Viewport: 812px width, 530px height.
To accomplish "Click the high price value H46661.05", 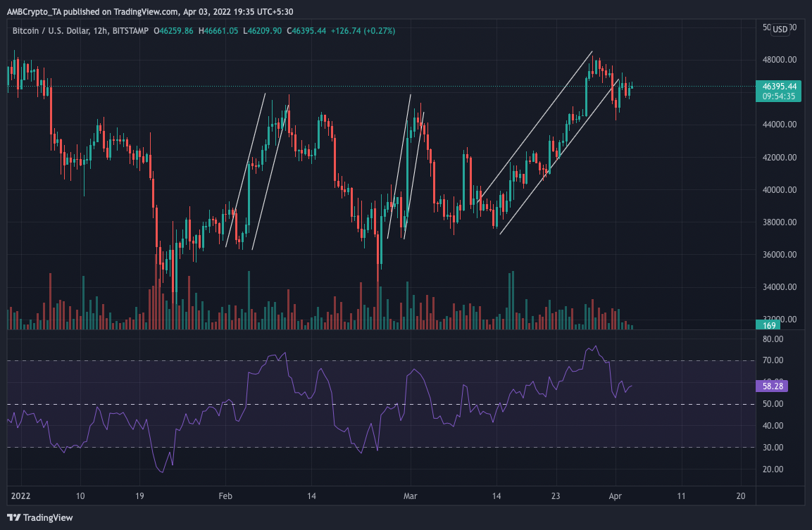I will (x=220, y=31).
